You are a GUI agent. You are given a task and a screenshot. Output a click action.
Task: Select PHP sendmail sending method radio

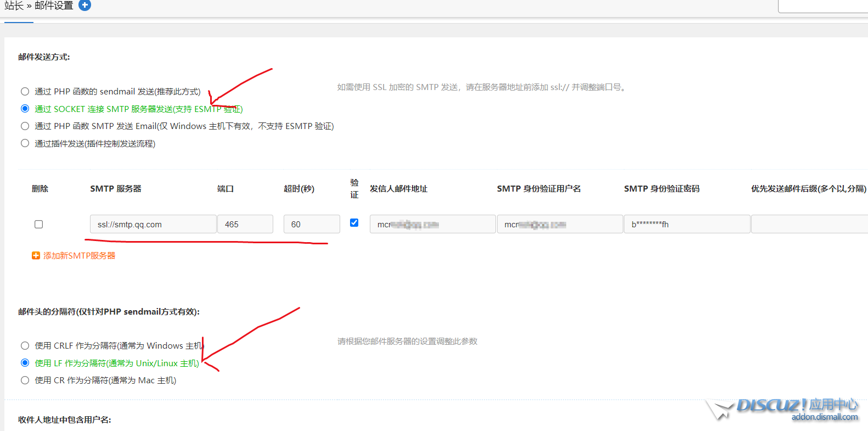point(25,92)
